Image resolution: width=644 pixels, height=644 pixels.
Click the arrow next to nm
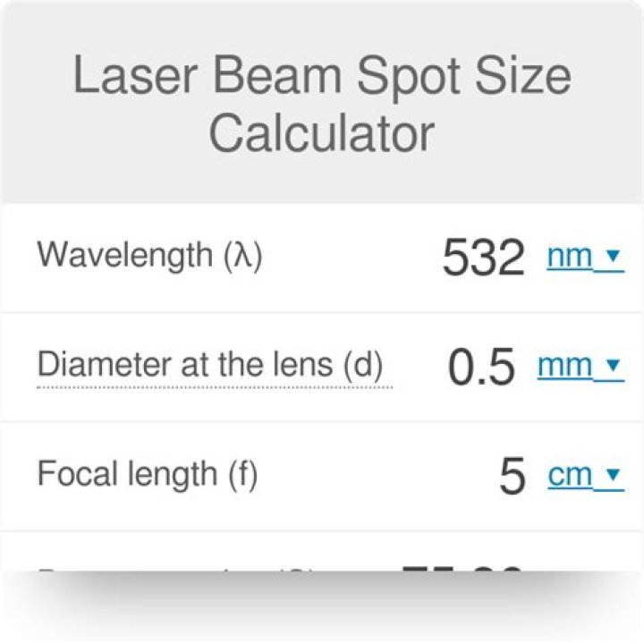click(x=613, y=257)
